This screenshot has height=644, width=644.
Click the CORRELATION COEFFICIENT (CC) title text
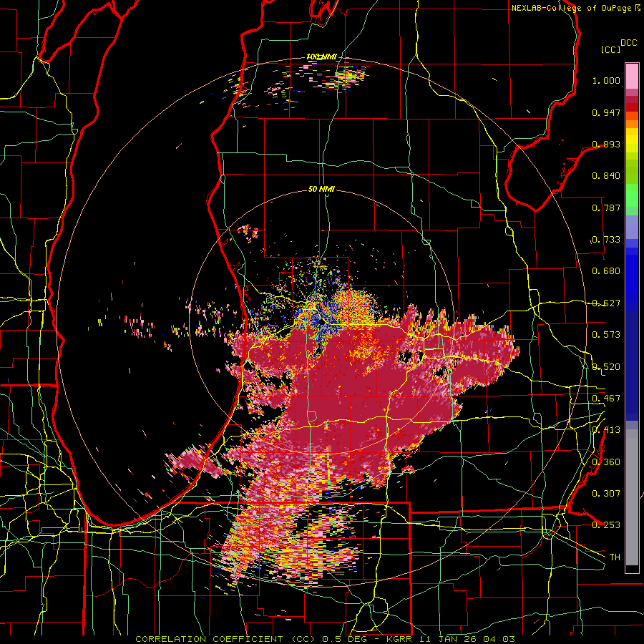(x=225, y=639)
